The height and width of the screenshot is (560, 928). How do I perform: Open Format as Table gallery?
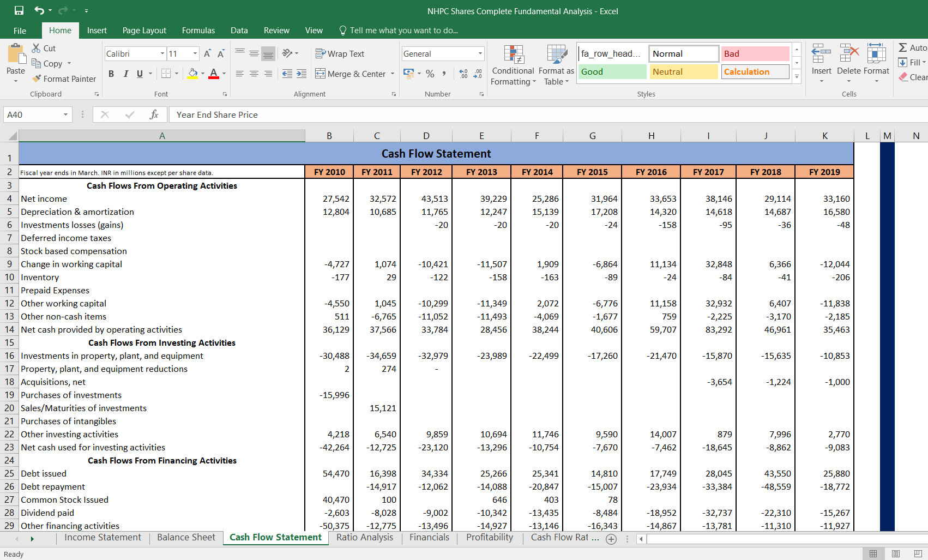(556, 65)
